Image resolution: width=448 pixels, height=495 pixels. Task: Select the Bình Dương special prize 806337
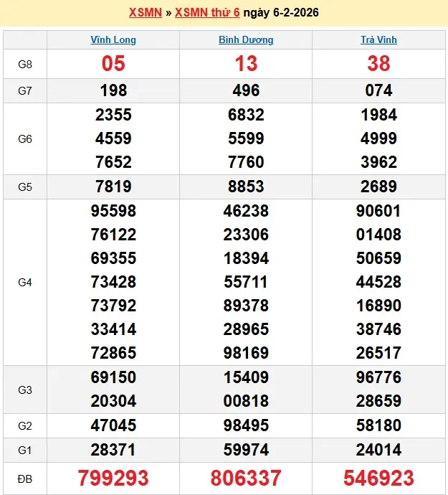(x=246, y=478)
